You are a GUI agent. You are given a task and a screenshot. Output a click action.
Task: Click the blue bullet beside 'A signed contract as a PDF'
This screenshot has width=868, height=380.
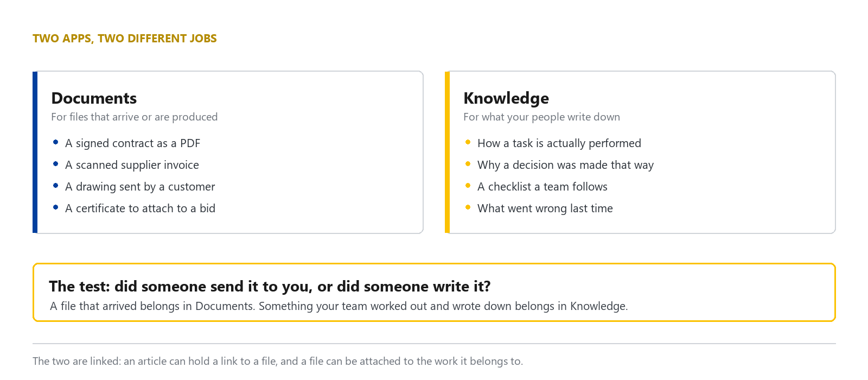coord(55,142)
